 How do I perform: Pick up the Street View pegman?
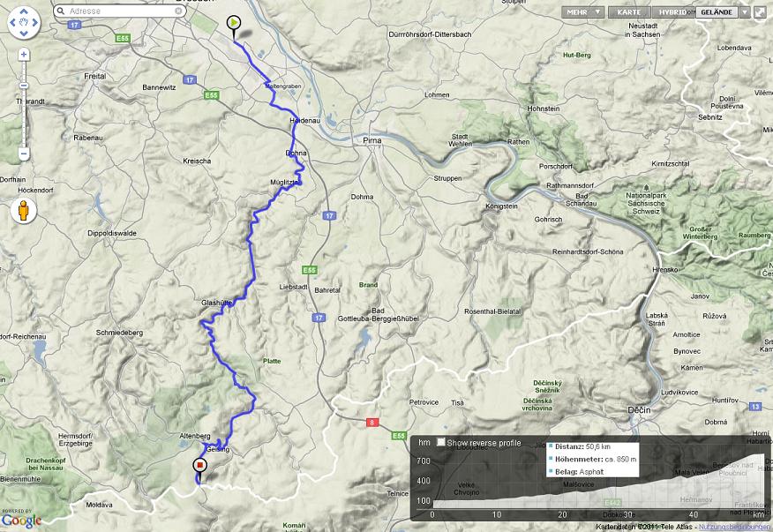tap(23, 211)
